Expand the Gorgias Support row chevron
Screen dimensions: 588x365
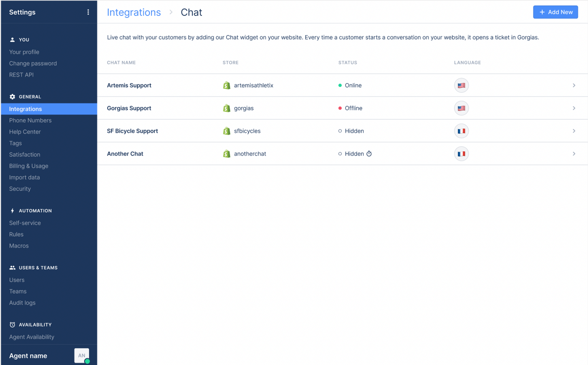[574, 108]
